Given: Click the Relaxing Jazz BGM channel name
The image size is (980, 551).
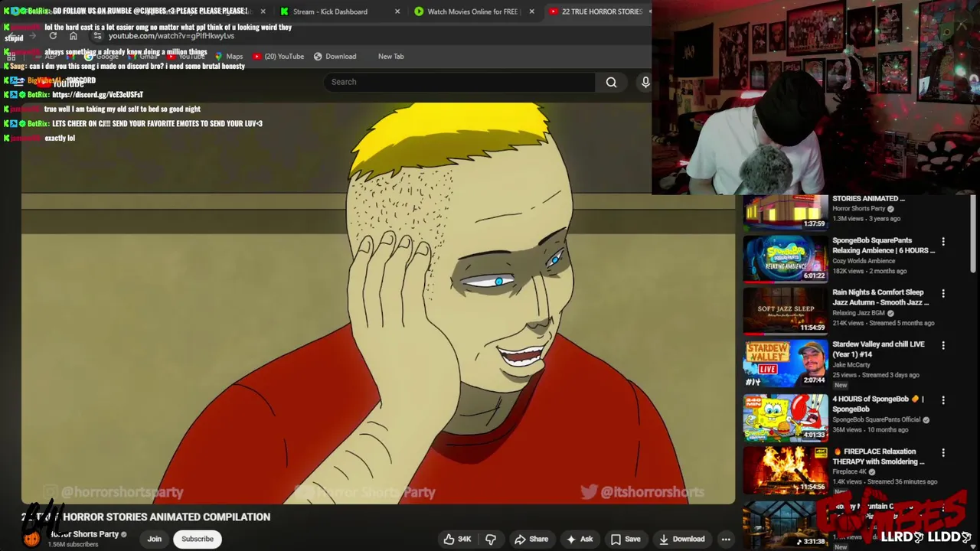Looking at the screenshot, I should 858,313.
